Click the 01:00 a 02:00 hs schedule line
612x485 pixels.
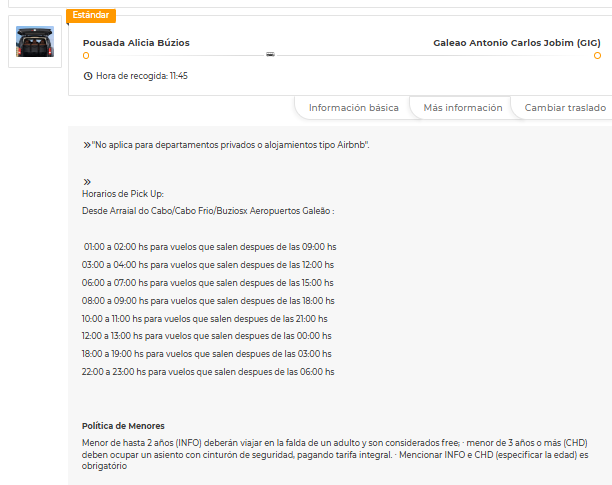coord(209,247)
